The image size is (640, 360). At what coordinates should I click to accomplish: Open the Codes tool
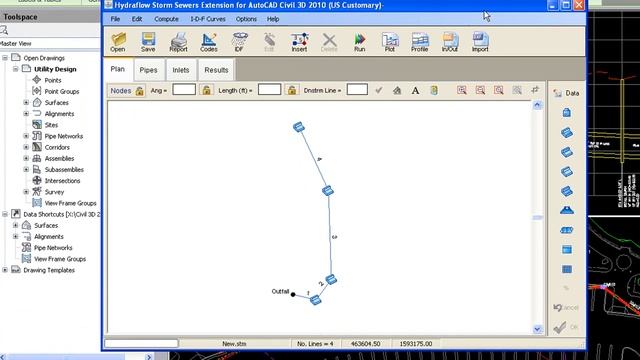(209, 42)
